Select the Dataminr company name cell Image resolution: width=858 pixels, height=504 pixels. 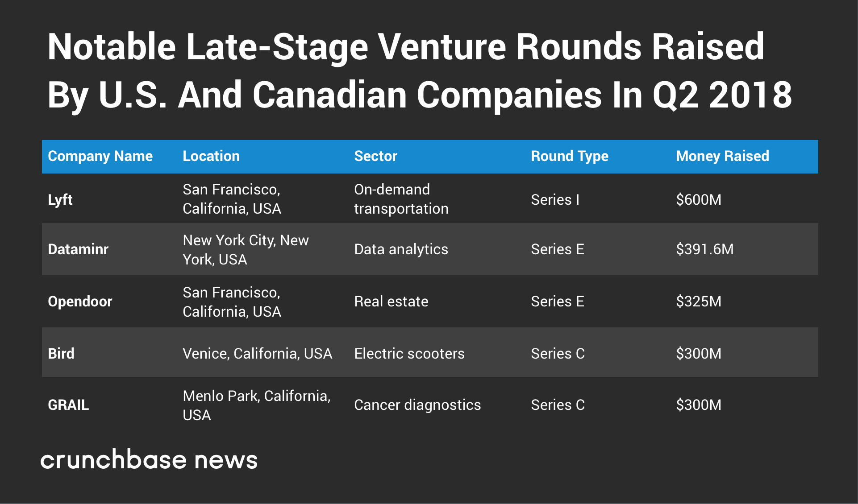click(78, 249)
